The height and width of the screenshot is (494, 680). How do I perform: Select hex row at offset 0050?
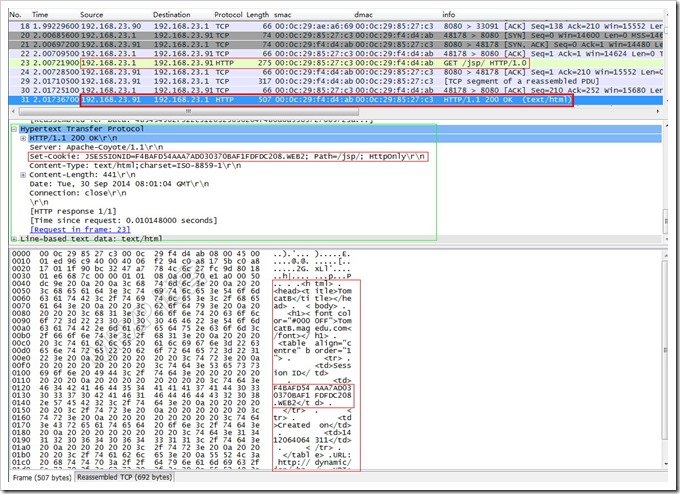point(182,291)
